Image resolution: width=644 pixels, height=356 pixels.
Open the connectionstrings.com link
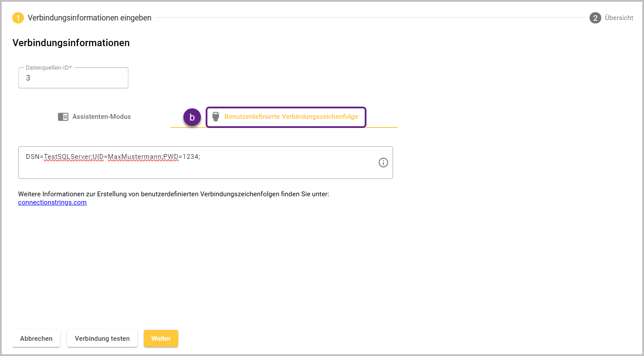tap(52, 202)
